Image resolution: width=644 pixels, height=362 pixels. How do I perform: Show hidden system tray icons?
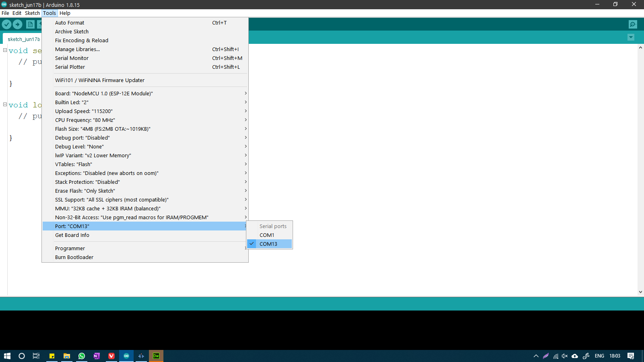(x=536, y=356)
